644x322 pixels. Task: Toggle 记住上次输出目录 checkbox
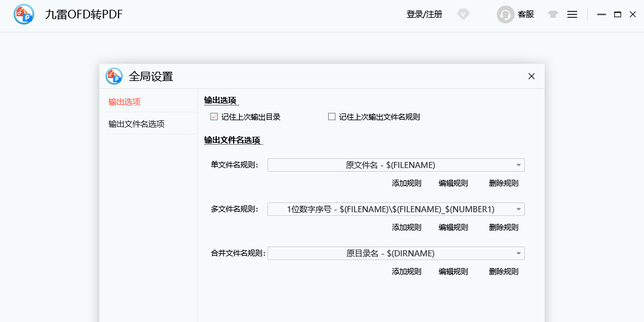tap(214, 117)
